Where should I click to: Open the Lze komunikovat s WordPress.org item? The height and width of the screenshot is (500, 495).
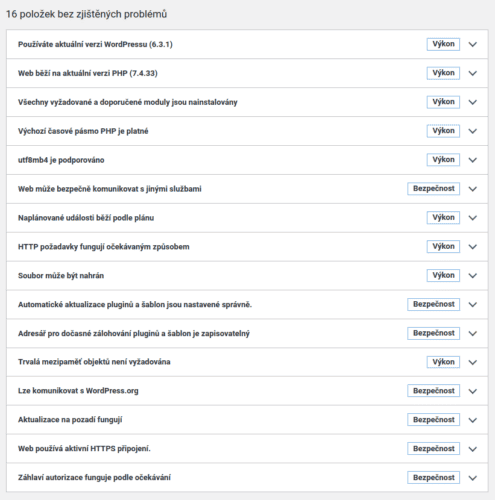247,391
